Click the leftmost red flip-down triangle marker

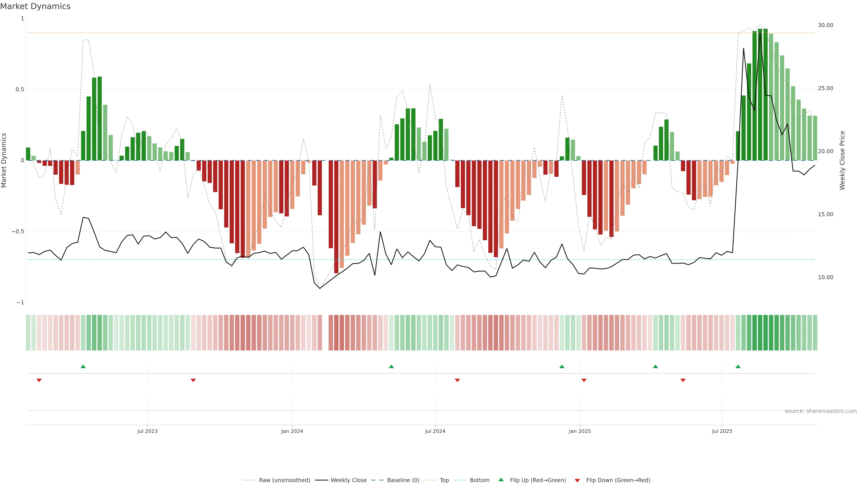[x=39, y=380]
